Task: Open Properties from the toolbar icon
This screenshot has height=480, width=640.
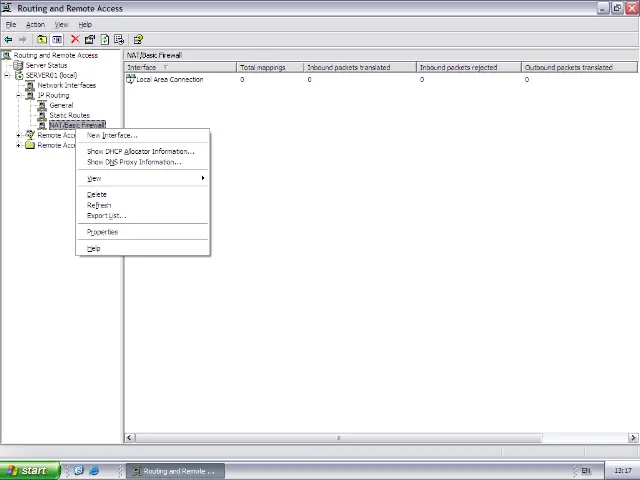Action: pyautogui.click(x=90, y=40)
